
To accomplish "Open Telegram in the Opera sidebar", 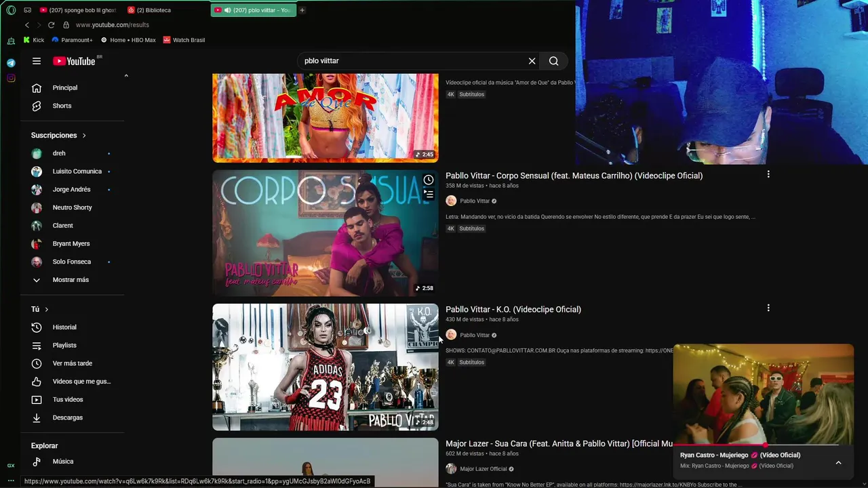I will point(11,63).
